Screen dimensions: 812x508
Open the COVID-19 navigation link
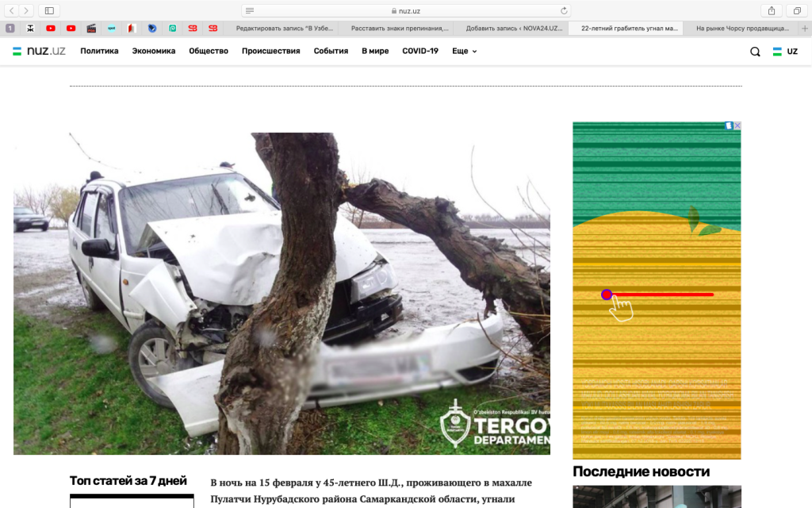[x=419, y=51]
